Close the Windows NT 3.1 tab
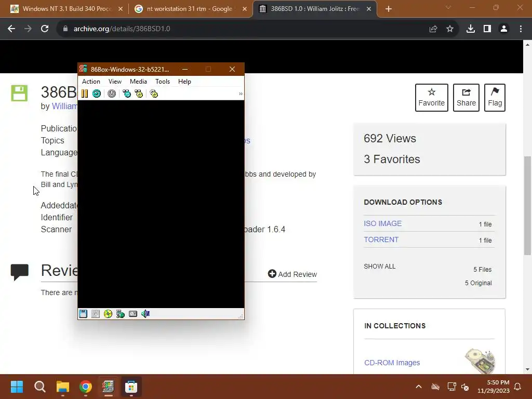 [121, 9]
